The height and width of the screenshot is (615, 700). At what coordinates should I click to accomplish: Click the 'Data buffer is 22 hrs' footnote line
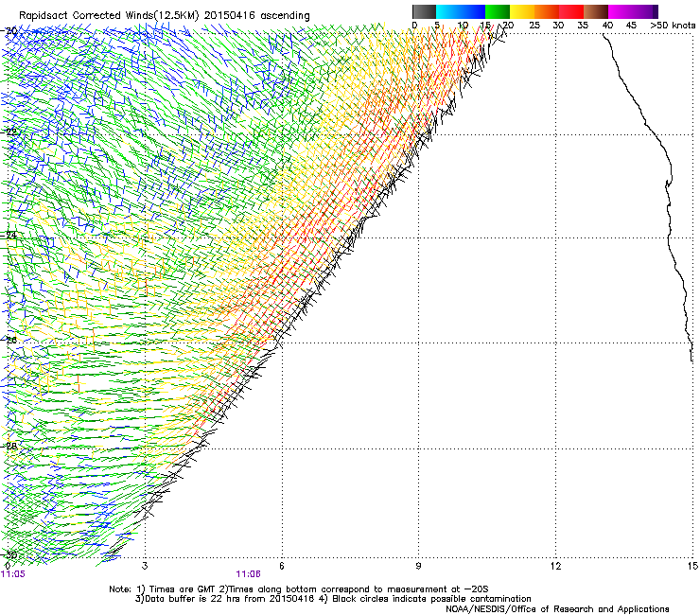pyautogui.click(x=333, y=599)
